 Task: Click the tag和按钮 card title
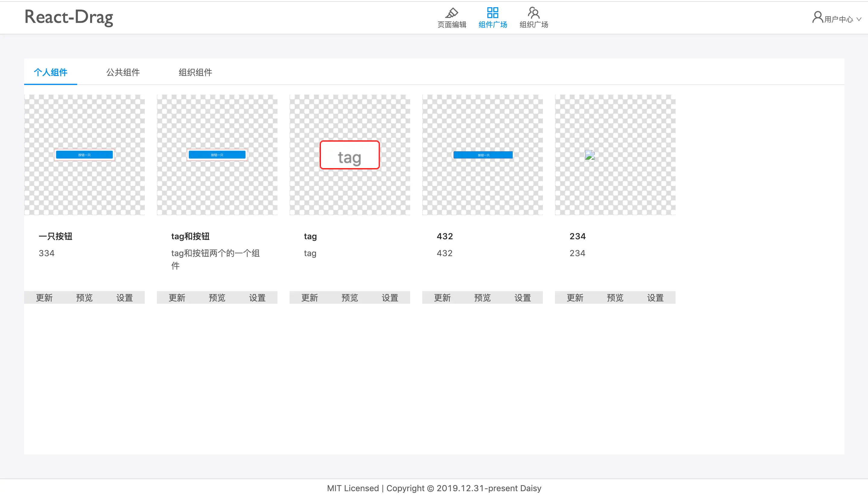click(x=190, y=236)
